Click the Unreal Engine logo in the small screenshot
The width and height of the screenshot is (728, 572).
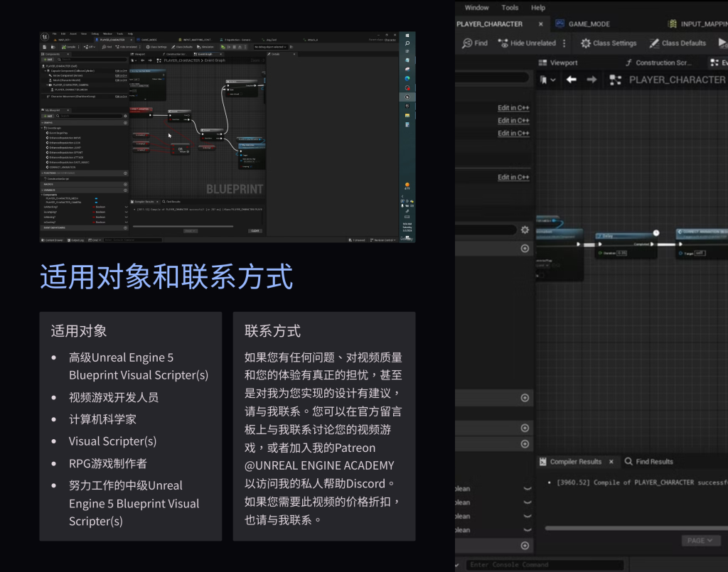[x=45, y=36]
